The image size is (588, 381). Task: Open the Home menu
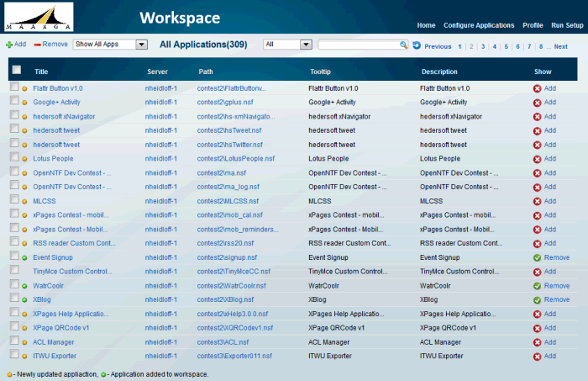pyautogui.click(x=426, y=25)
